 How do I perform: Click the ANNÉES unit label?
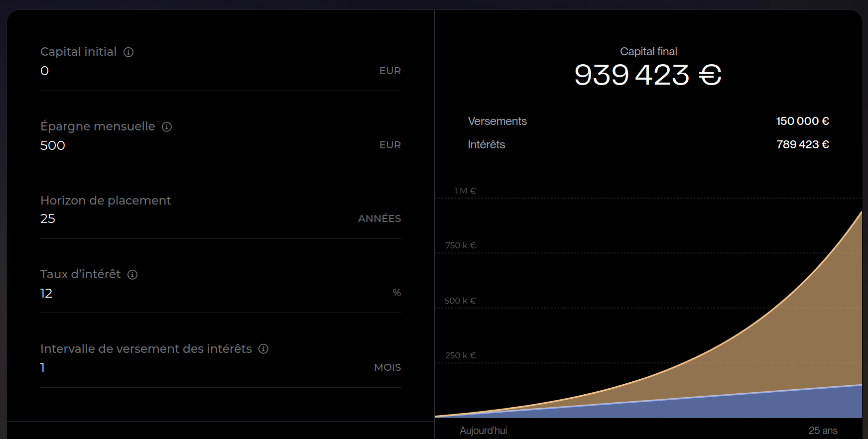point(379,219)
